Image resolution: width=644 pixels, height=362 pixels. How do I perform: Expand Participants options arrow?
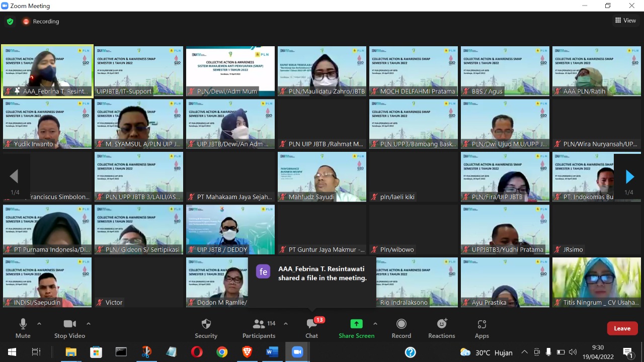click(x=286, y=324)
